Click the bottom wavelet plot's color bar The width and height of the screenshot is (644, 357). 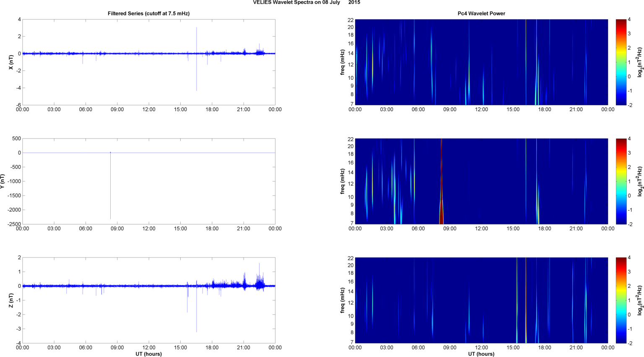(x=621, y=300)
